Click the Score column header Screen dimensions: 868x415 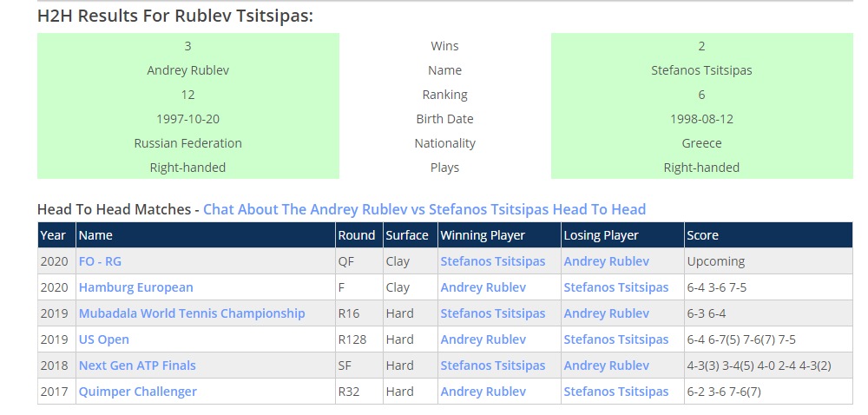pos(702,235)
